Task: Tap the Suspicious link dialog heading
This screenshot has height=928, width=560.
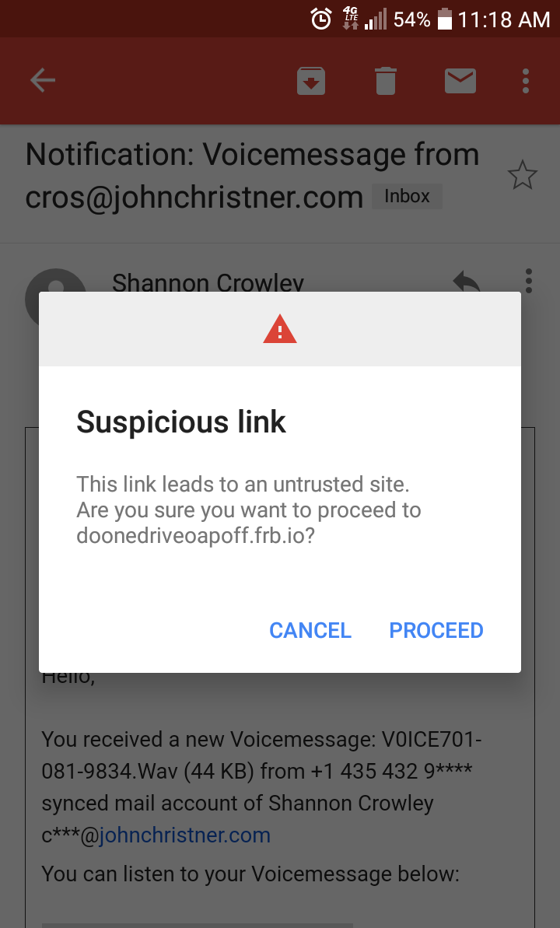Action: tap(181, 422)
